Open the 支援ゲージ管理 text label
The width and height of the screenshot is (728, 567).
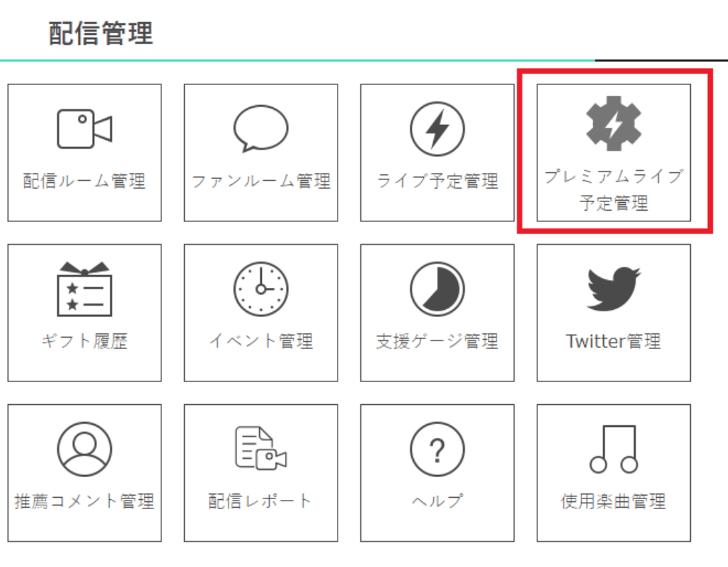pos(438,341)
